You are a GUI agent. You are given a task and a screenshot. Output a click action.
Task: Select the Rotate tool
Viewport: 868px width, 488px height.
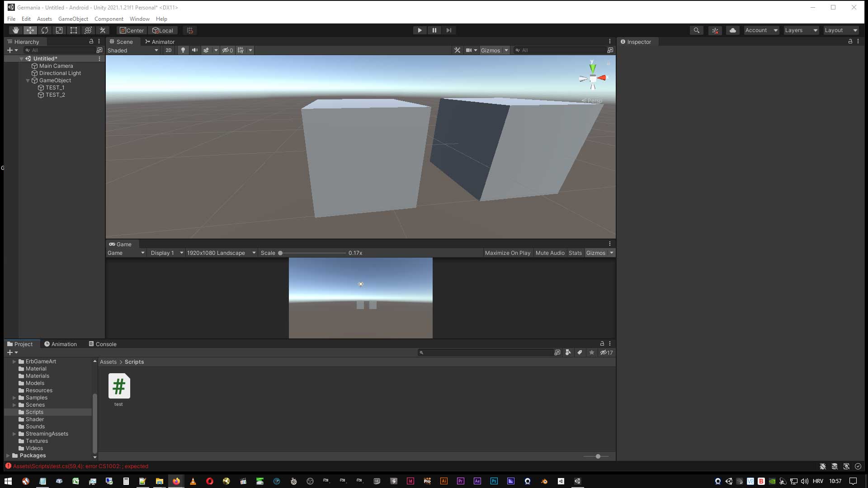(x=45, y=30)
